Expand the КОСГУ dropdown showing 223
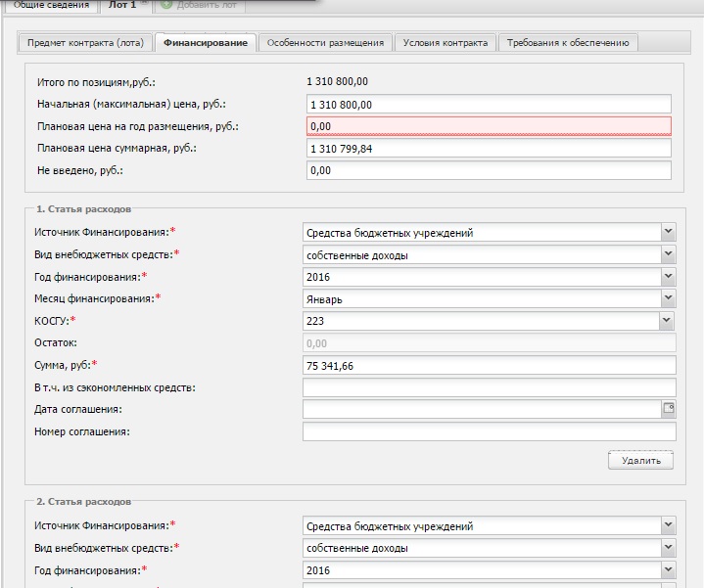Screen dimensions: 704x588 (x=668, y=321)
